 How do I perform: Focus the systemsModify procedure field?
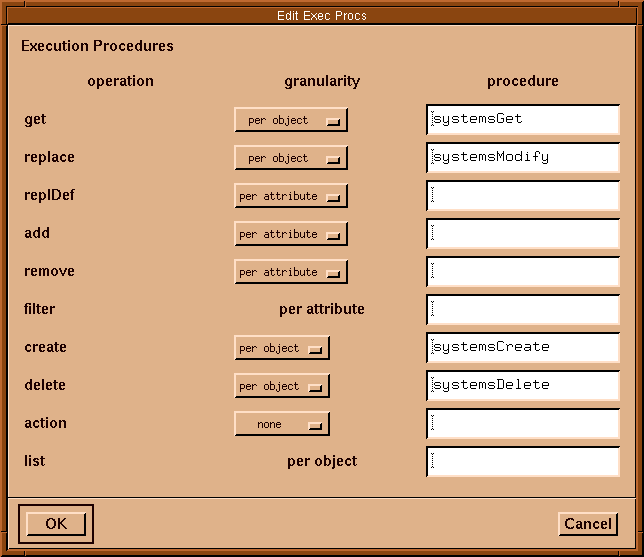point(523,158)
